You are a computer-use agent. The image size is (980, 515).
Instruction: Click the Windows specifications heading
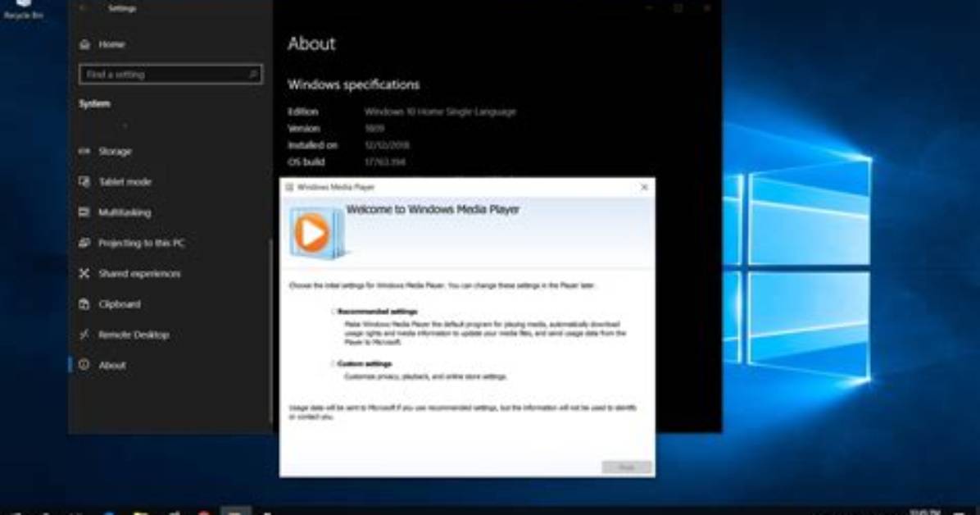coord(354,85)
